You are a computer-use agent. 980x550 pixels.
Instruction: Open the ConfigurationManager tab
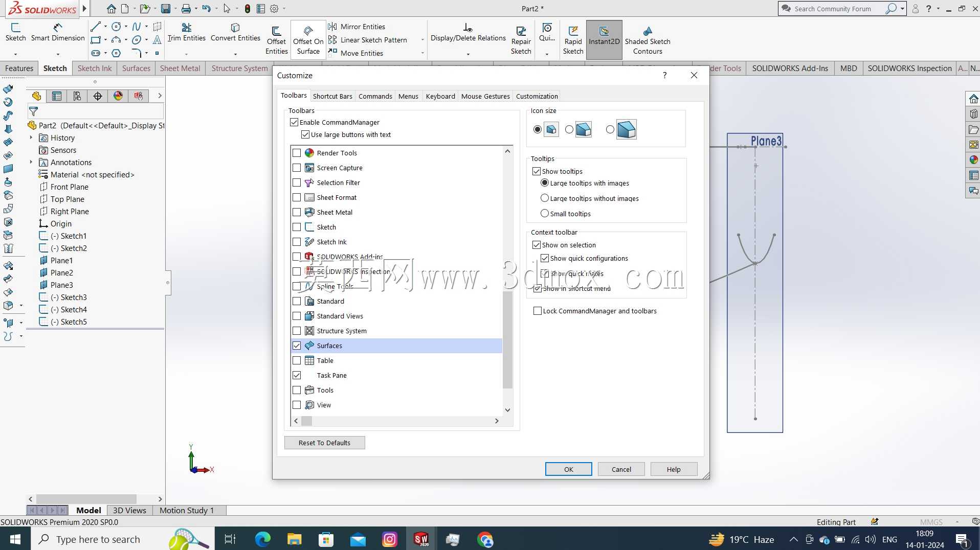77,96
